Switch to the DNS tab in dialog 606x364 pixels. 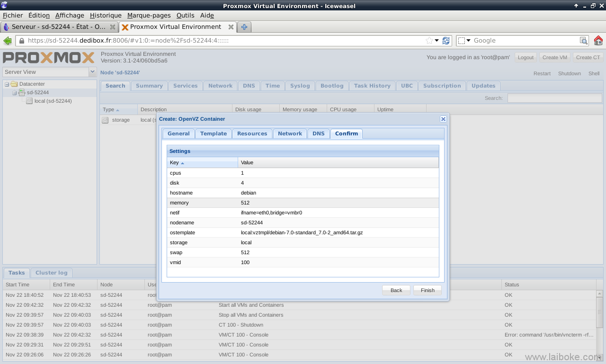[x=319, y=133]
